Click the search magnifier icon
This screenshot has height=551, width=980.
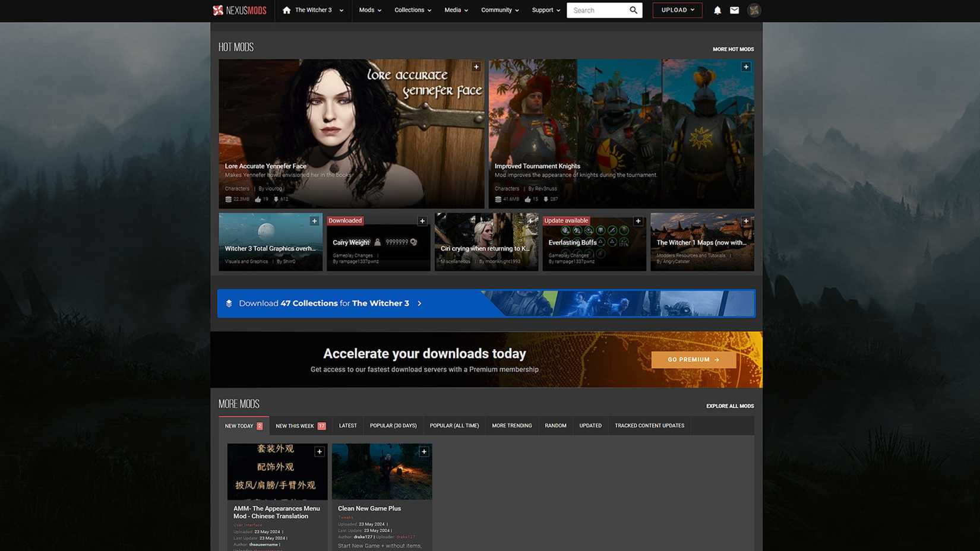point(633,10)
